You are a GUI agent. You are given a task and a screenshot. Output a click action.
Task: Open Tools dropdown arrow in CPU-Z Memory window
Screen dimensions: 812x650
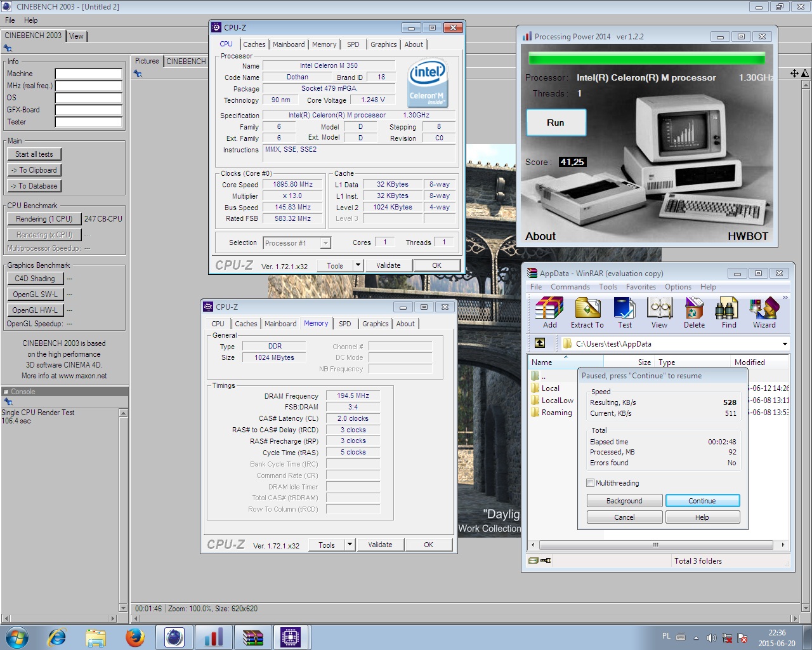[x=350, y=545]
